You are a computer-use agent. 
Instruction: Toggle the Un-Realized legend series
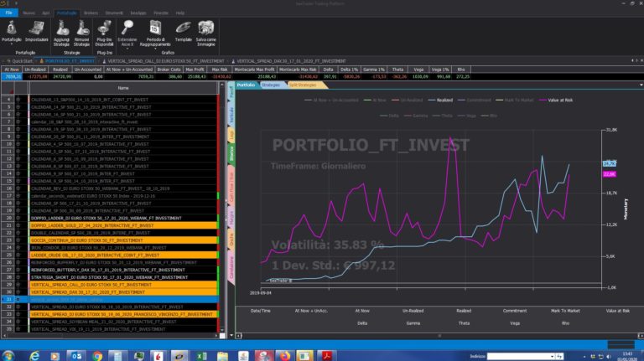point(408,101)
